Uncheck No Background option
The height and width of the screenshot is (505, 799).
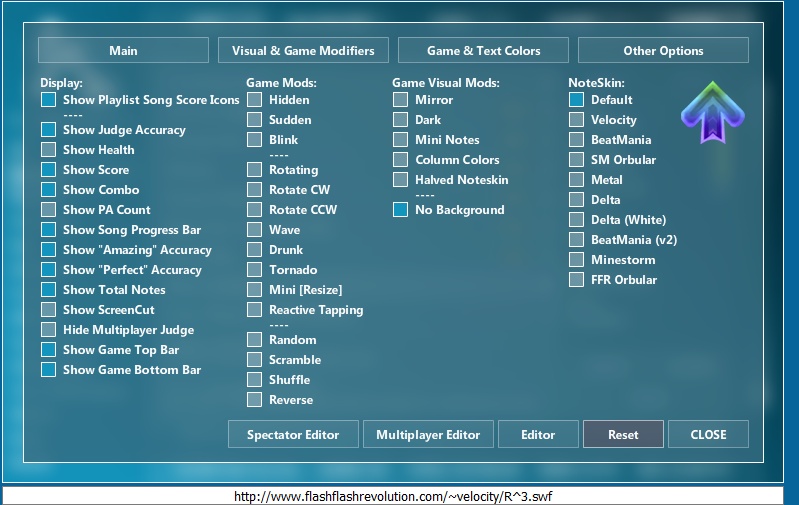point(401,209)
